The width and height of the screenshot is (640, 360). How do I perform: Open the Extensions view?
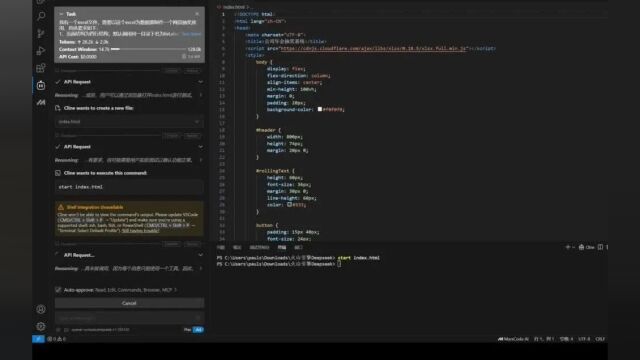[41, 68]
